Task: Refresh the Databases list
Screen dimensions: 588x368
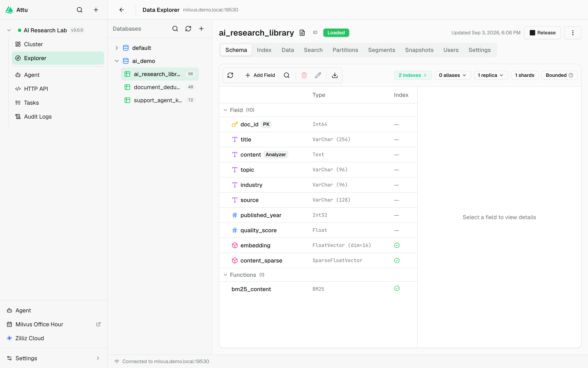Action: point(188,29)
